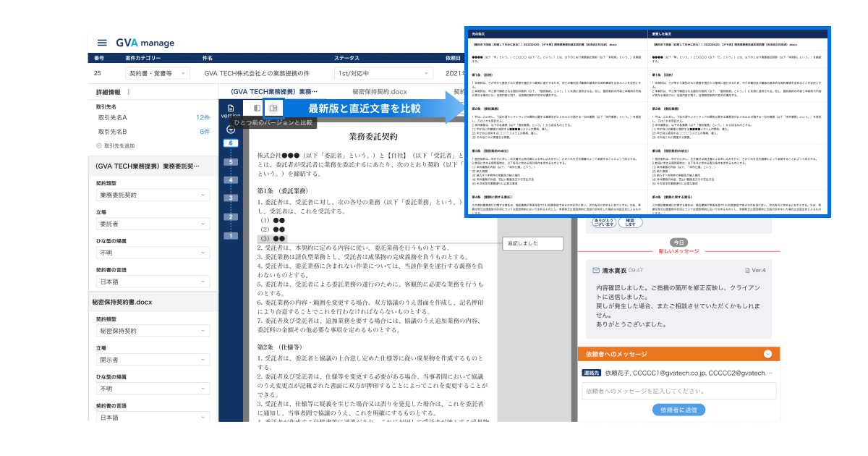The image size is (868, 456).
Task: Open 不明 dropdown under the first ひな型の帰属
Action: tap(153, 253)
